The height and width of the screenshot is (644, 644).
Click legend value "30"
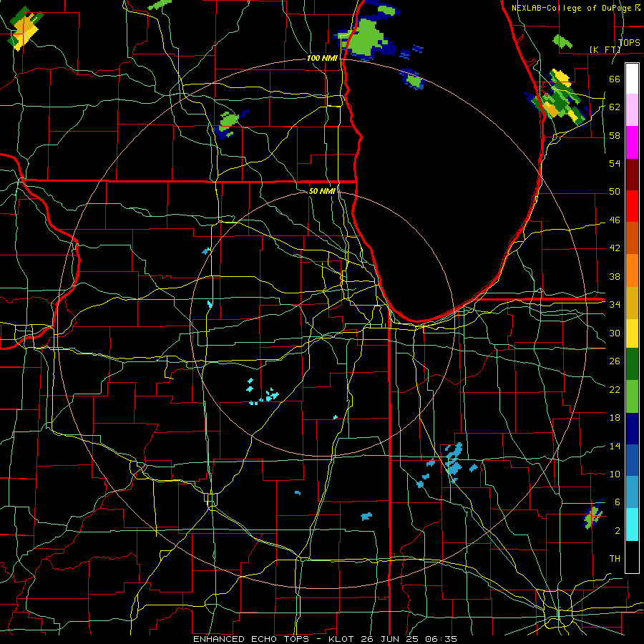615,333
